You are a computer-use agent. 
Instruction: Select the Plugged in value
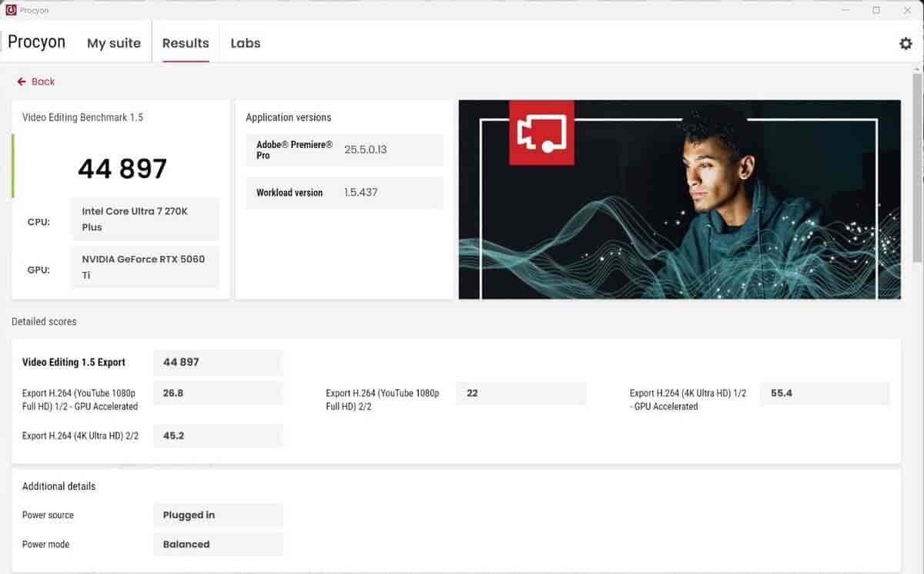[x=218, y=515]
